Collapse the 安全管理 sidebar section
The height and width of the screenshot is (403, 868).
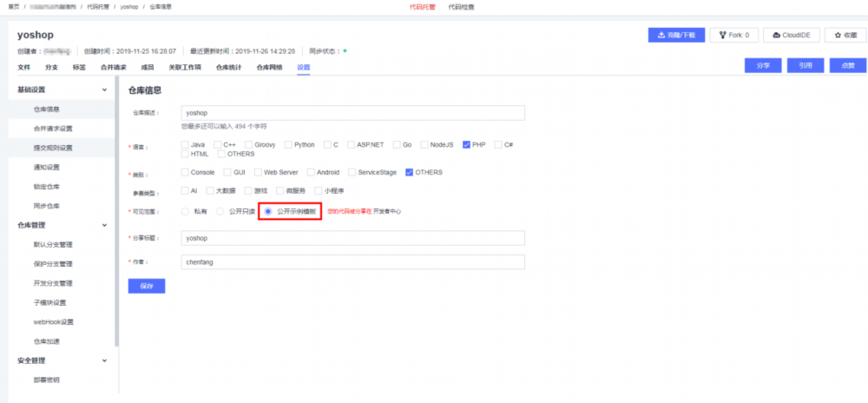point(105,361)
